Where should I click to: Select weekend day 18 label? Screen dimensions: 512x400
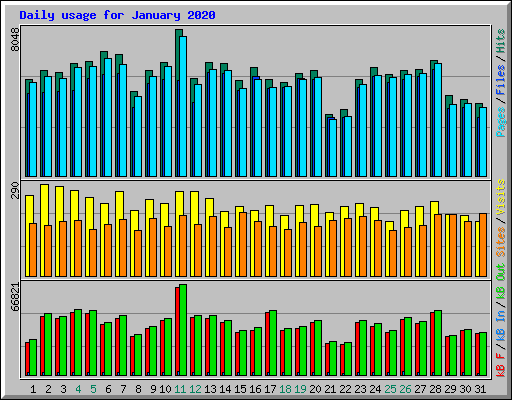[285, 389]
